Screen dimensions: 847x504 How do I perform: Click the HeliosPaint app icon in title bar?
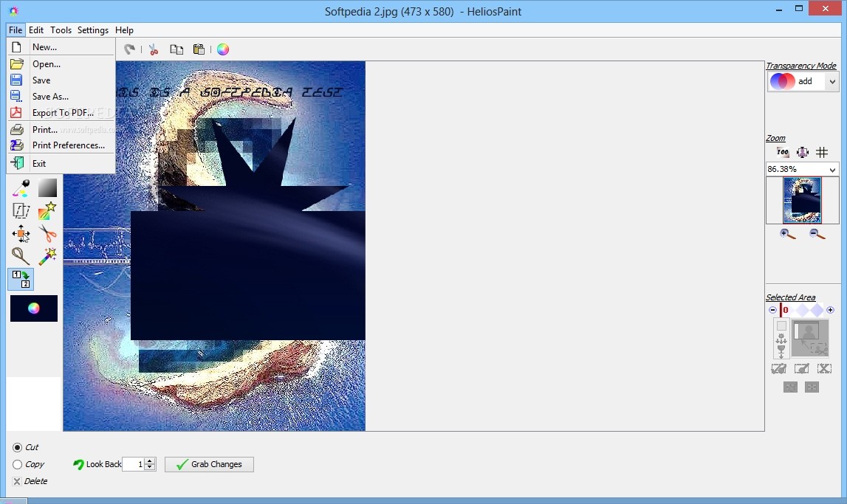point(14,11)
